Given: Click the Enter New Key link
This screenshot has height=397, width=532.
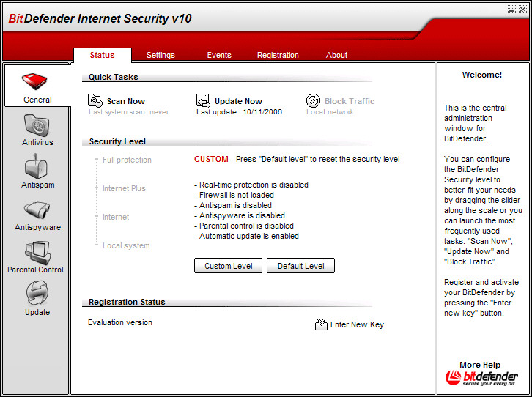Looking at the screenshot, I should point(357,324).
